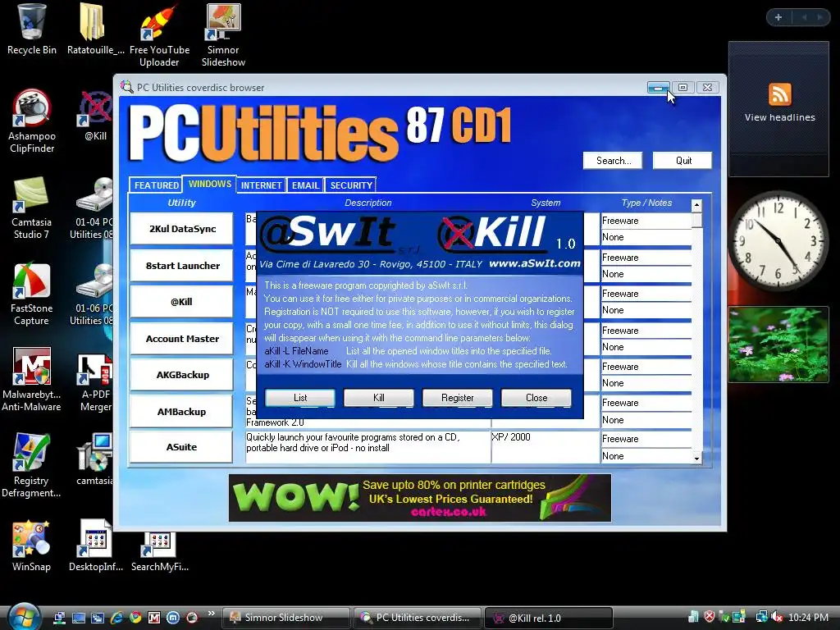This screenshot has height=630, width=840.
Task: Switch to the FEATURED tab
Action: click(156, 185)
